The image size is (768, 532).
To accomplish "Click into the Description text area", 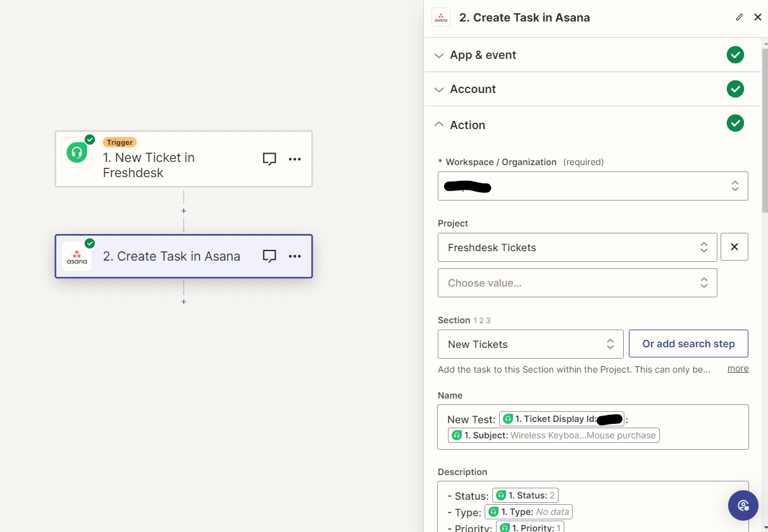I will click(593, 506).
